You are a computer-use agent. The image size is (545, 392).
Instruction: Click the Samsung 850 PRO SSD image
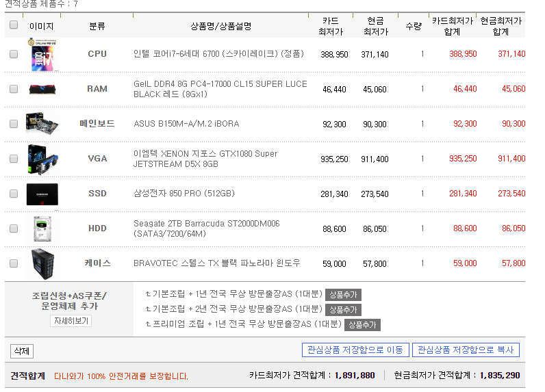tap(42, 194)
